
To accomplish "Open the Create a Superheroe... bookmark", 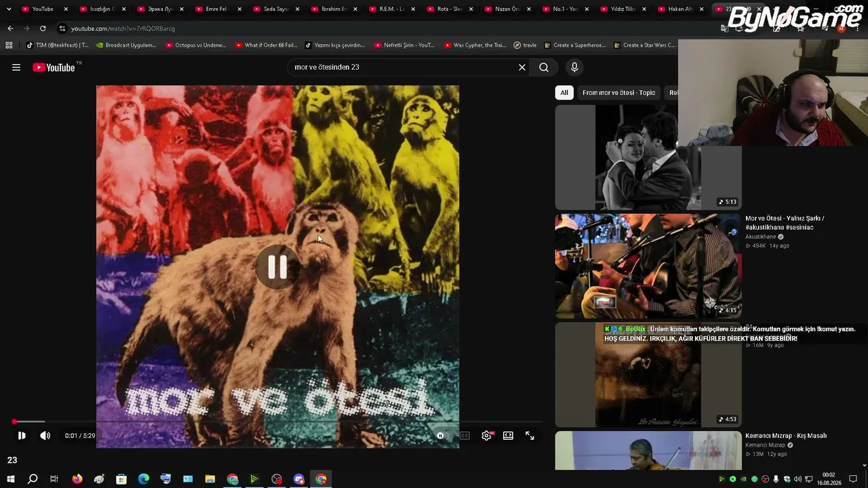I will (574, 45).
